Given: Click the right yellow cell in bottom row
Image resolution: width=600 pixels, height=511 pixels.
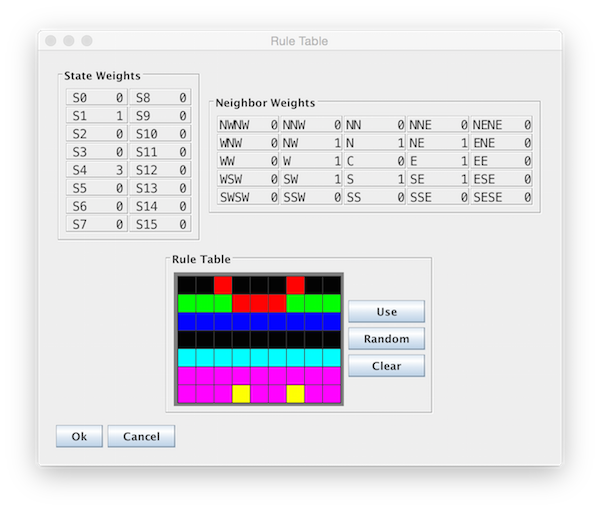Looking at the screenshot, I should 295,394.
